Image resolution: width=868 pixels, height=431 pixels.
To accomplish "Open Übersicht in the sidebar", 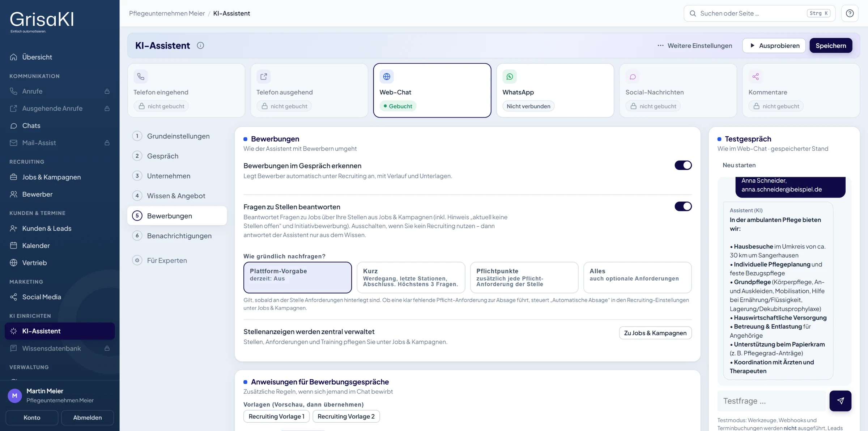I will 60,57.
